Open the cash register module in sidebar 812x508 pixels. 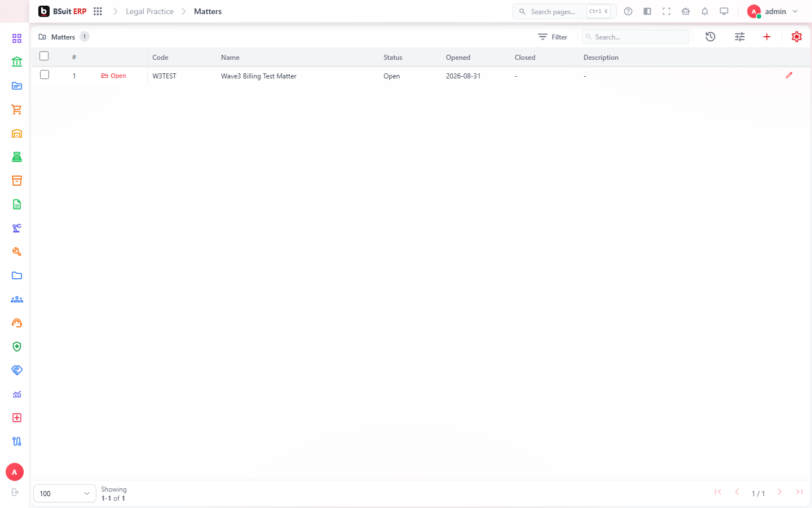[17, 157]
